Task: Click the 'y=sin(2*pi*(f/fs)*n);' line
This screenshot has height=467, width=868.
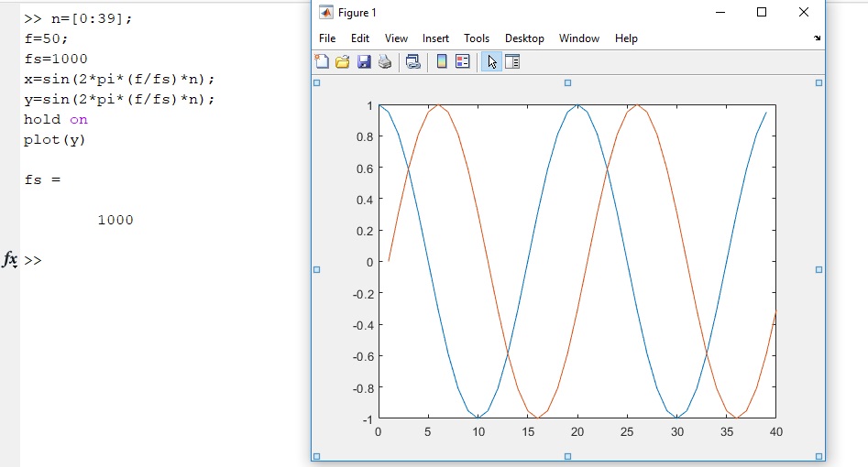Action: tap(119, 100)
